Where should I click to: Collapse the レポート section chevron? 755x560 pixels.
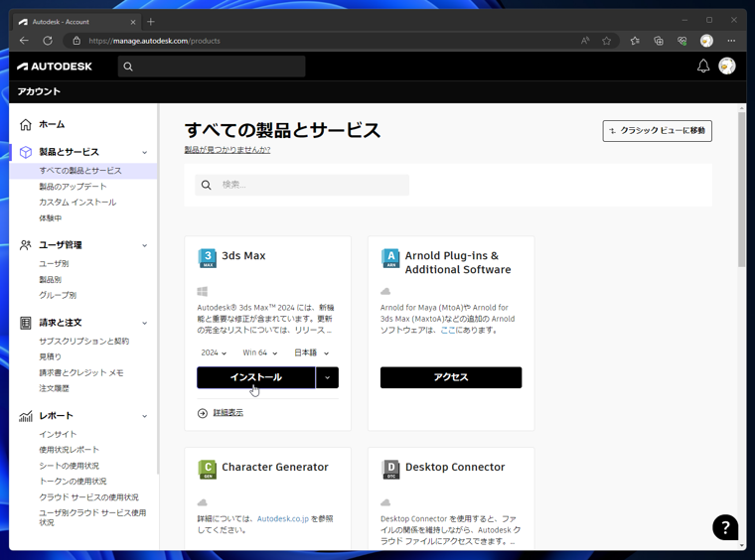144,416
